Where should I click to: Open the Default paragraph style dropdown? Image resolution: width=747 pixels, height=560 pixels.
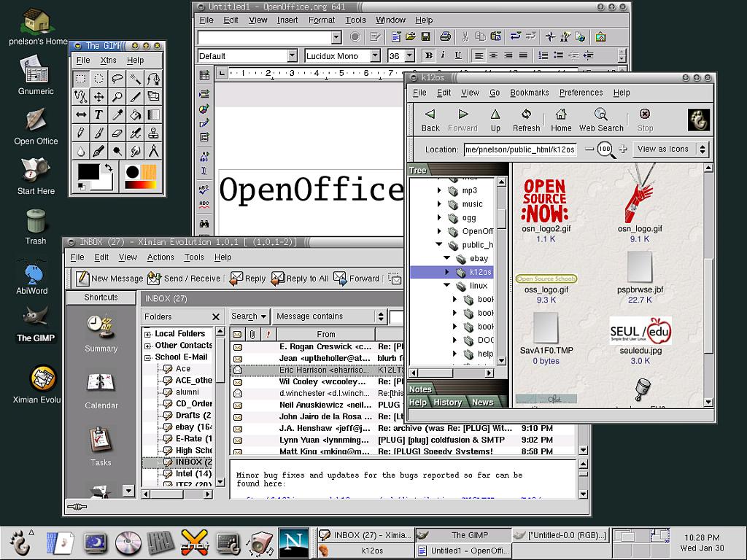[x=292, y=55]
